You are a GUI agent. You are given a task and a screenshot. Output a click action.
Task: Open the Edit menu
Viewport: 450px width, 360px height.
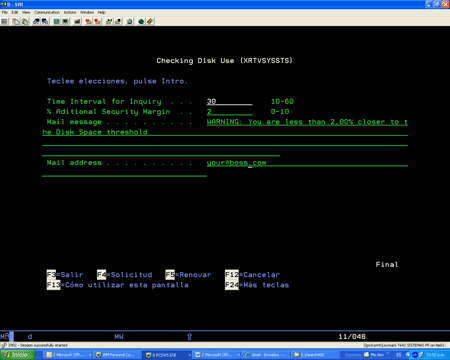pos(15,12)
